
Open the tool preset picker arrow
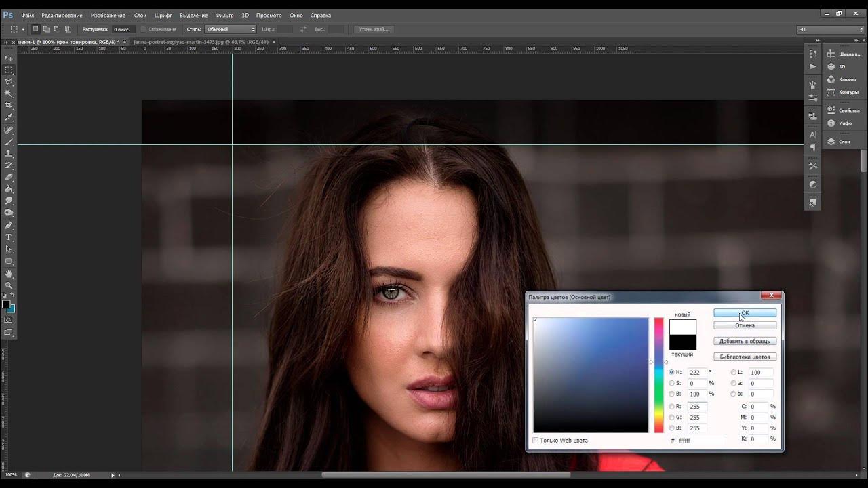tap(23, 29)
